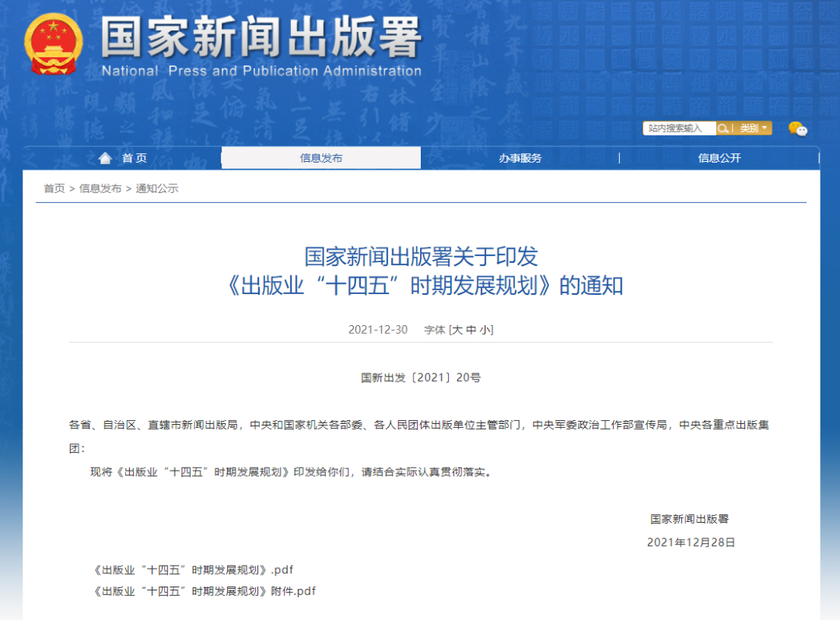Click 通知公示 in the breadcrumb

coord(157,188)
